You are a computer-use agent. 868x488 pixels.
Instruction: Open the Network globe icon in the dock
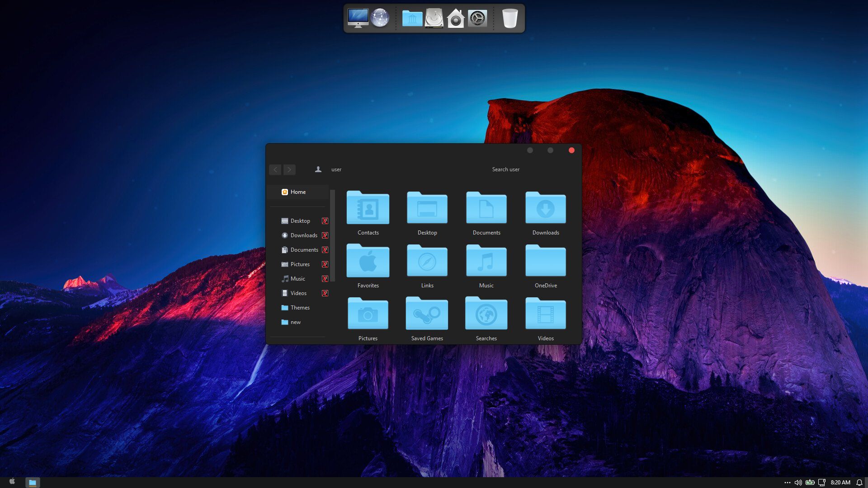380,19
